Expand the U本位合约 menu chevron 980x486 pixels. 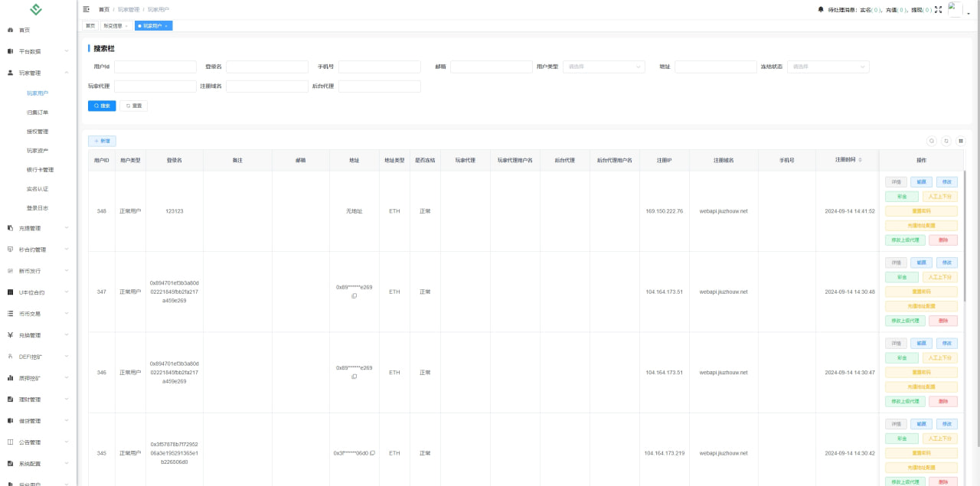tap(67, 292)
